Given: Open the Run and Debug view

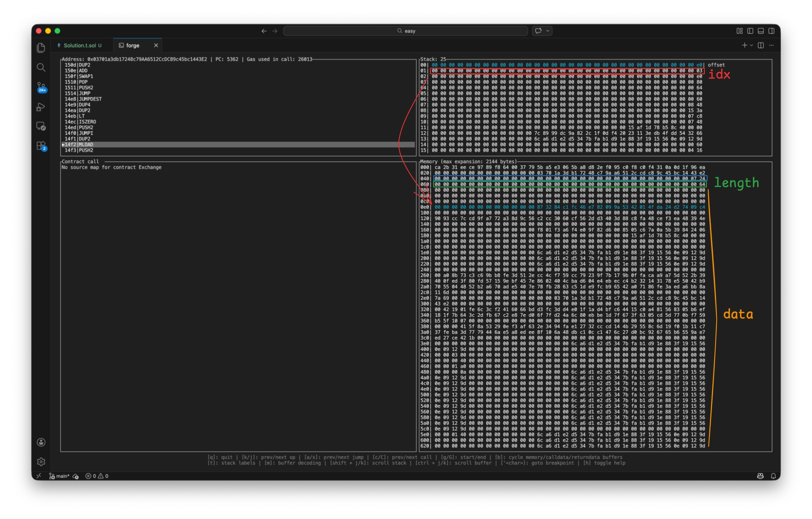Looking at the screenshot, I should point(41,107).
